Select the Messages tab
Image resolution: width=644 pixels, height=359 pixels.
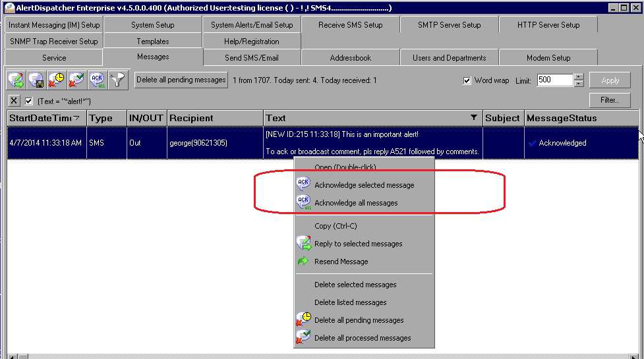(153, 57)
